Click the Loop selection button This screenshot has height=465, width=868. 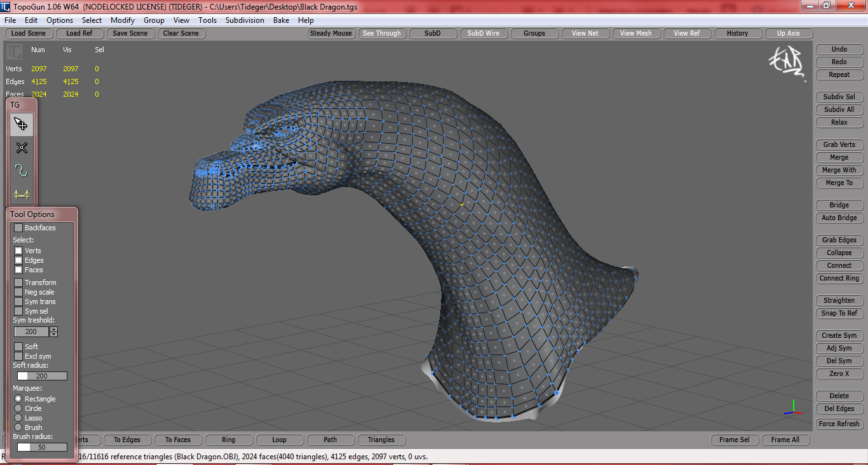[280, 440]
